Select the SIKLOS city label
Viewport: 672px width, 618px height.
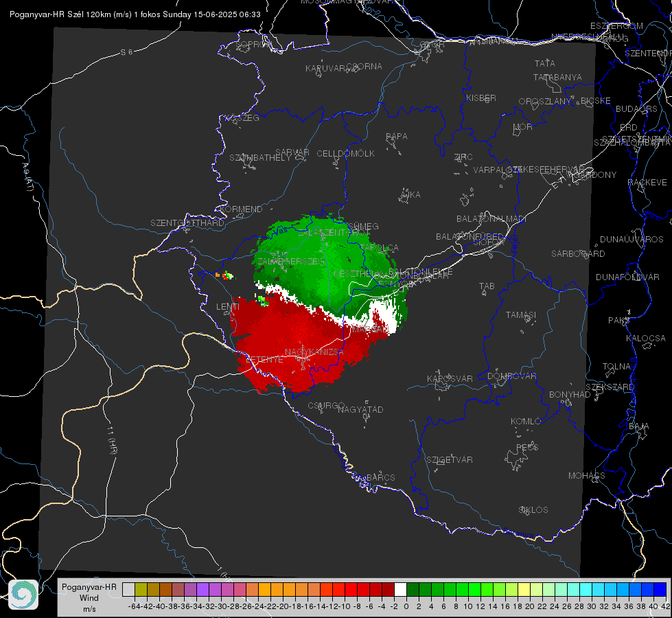533,510
